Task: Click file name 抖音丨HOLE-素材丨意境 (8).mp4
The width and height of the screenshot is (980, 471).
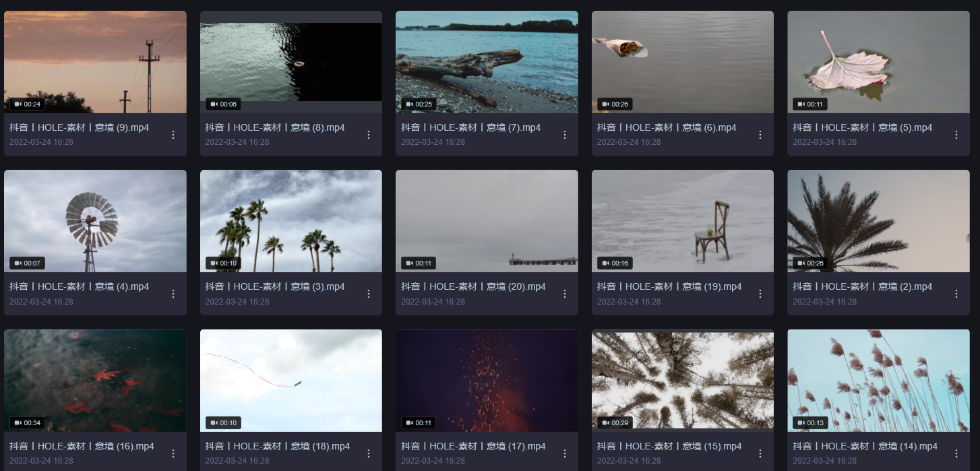Action: pos(275,127)
